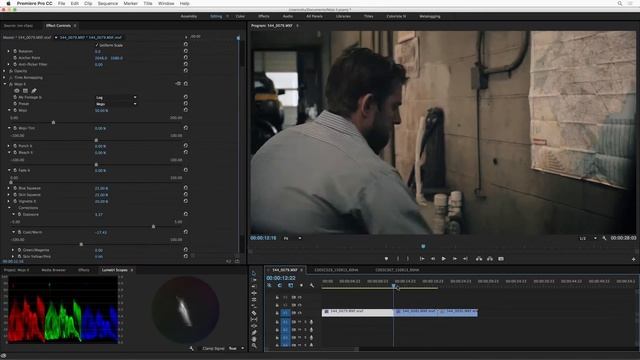Open the Sequence menu
The height and width of the screenshot is (360, 640).
108,3
